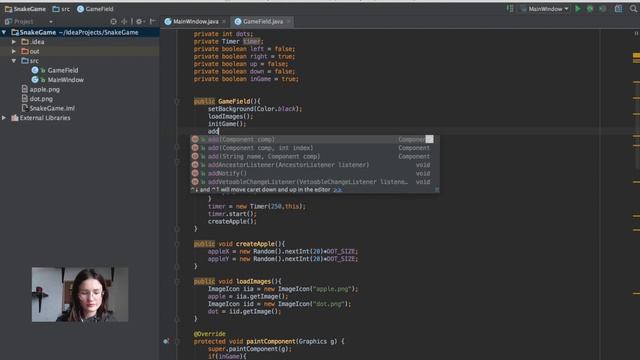Click fold marker next to loadImages method
The height and width of the screenshot is (360, 640).
pyautogui.click(x=177, y=282)
